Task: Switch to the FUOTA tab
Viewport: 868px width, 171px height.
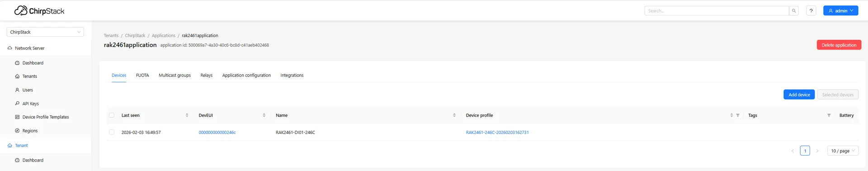Action: [142, 76]
